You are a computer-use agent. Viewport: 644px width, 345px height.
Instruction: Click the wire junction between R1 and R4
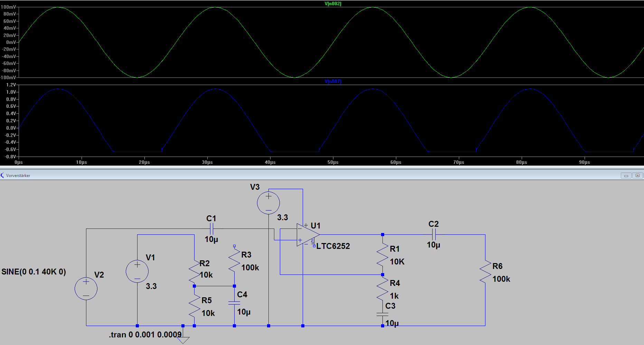(382, 275)
